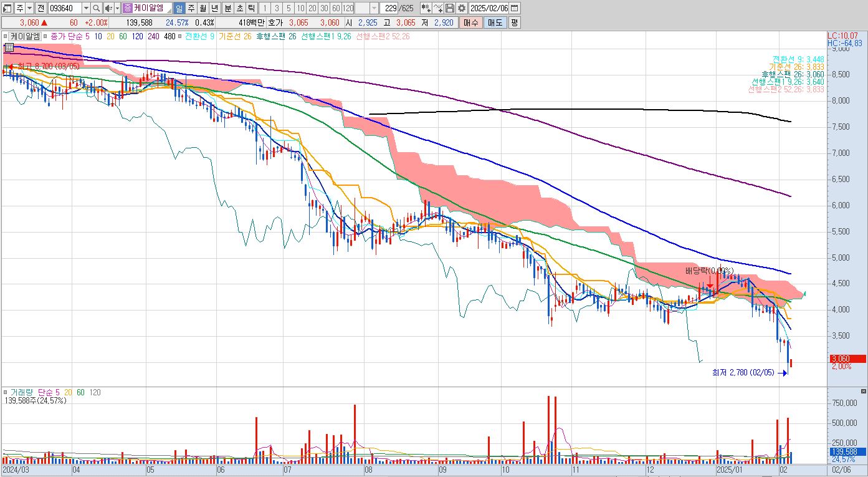The width and height of the screenshot is (868, 477).
Task: Select the daily (일) period button
Action: pos(179,8)
